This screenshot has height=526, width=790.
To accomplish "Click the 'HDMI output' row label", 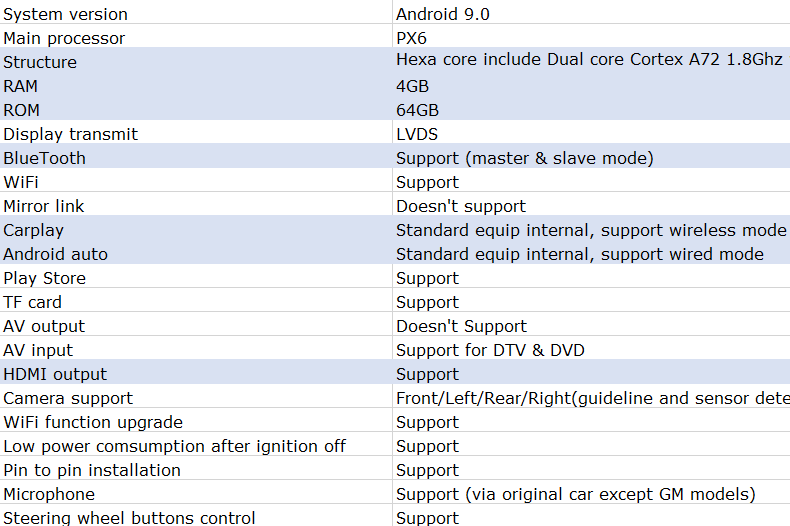I will point(55,374).
